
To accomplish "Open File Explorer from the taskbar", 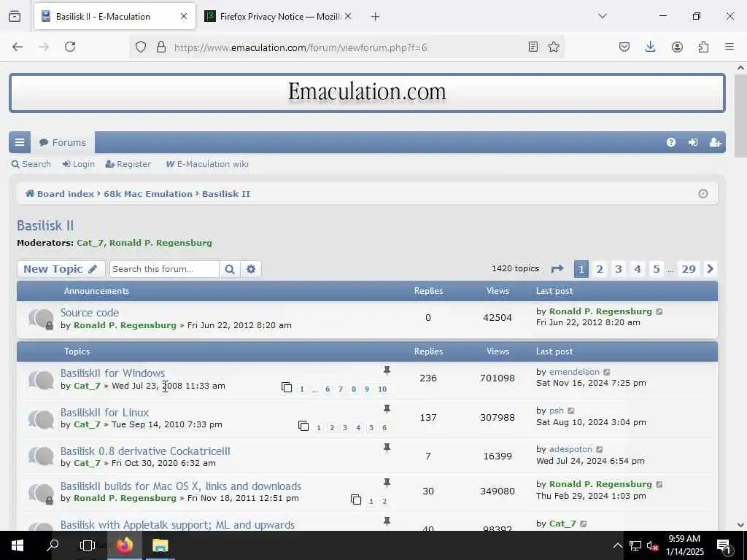I will coord(160,545).
